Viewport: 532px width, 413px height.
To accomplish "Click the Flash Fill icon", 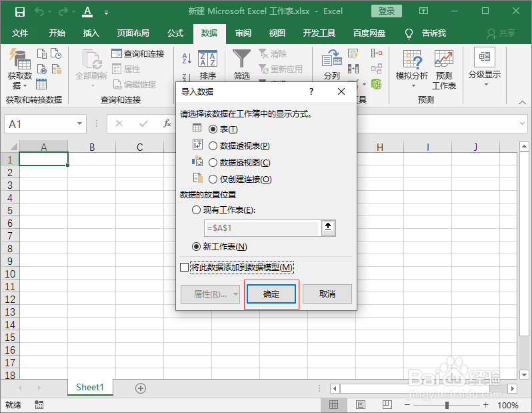I will pos(353,53).
